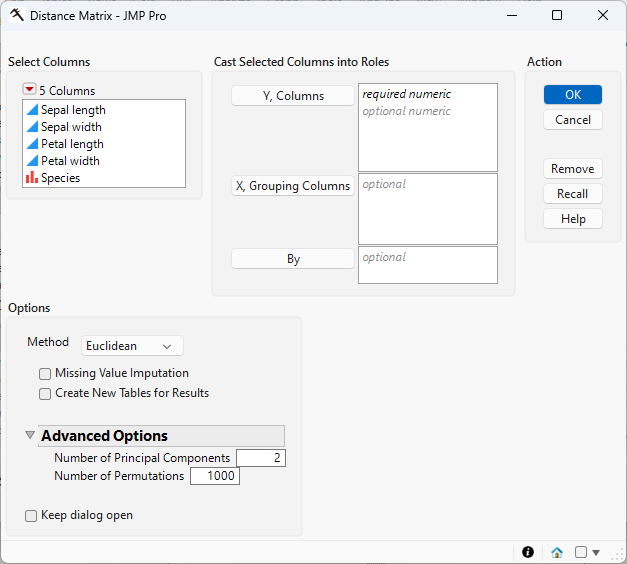Click the Recall button

[573, 194]
